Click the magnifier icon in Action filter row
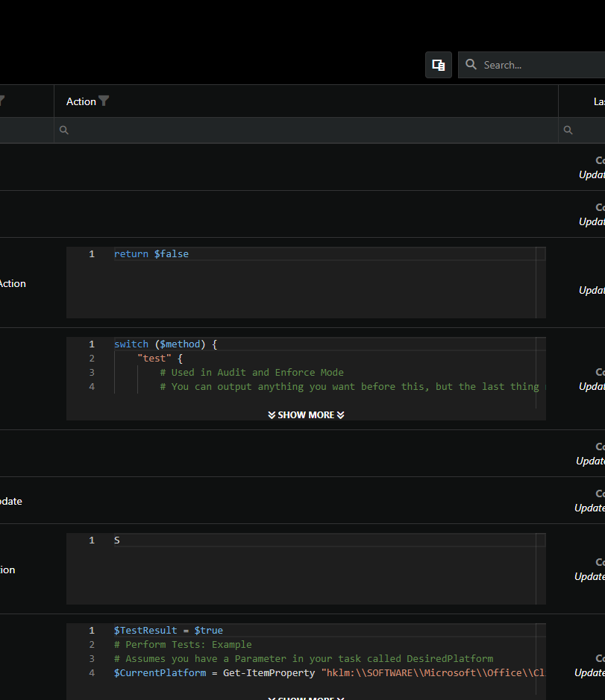The image size is (605, 700). pos(64,130)
